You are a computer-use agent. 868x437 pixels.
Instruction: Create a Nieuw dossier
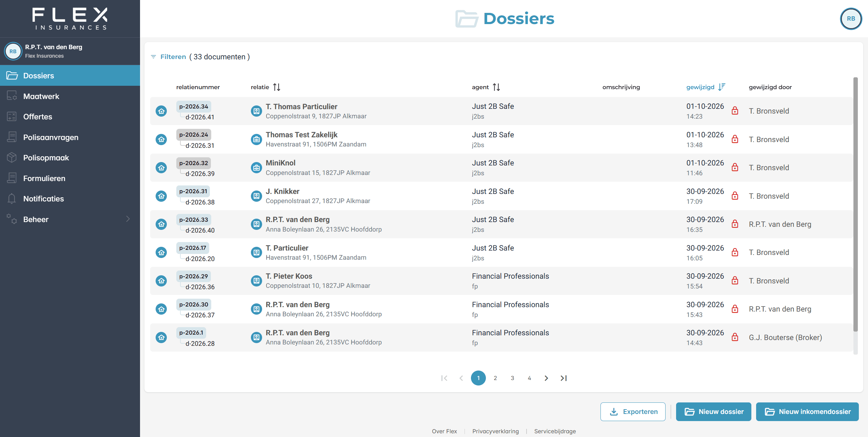pos(713,412)
